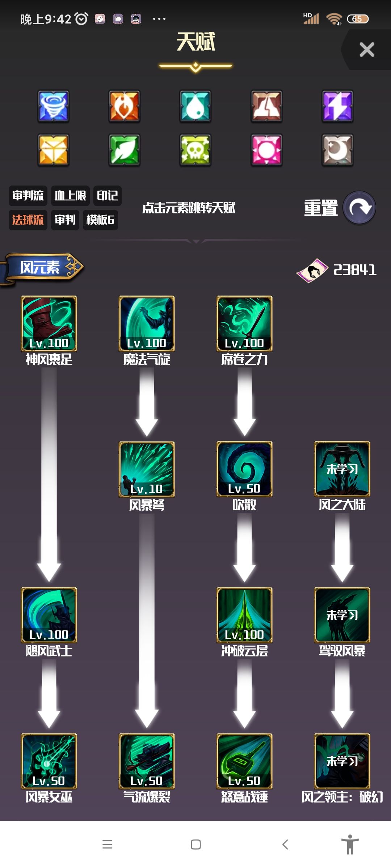This screenshot has height=868, width=391.
Task: Open the unlearned 风之大陆 talent
Action: [x=342, y=469]
